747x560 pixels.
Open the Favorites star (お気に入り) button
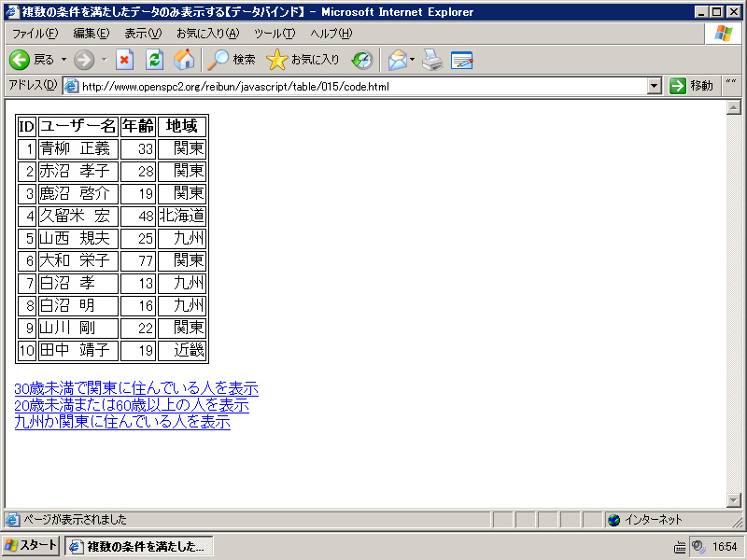coord(303,60)
